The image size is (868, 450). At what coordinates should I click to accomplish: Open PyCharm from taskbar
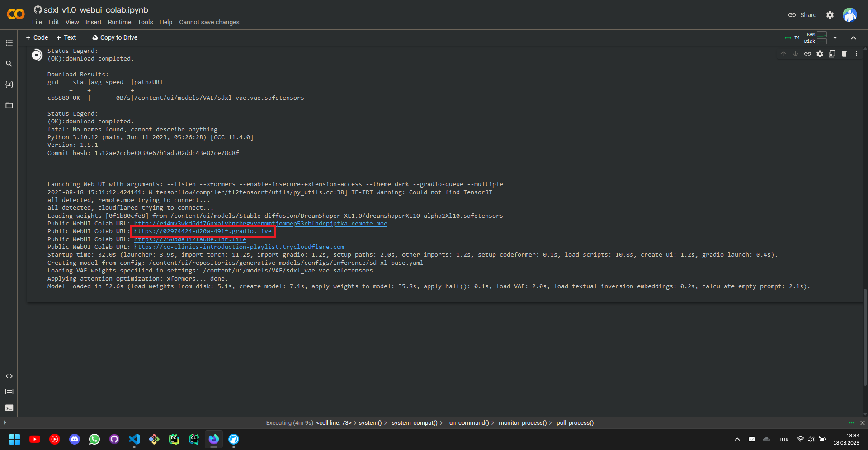tap(174, 439)
